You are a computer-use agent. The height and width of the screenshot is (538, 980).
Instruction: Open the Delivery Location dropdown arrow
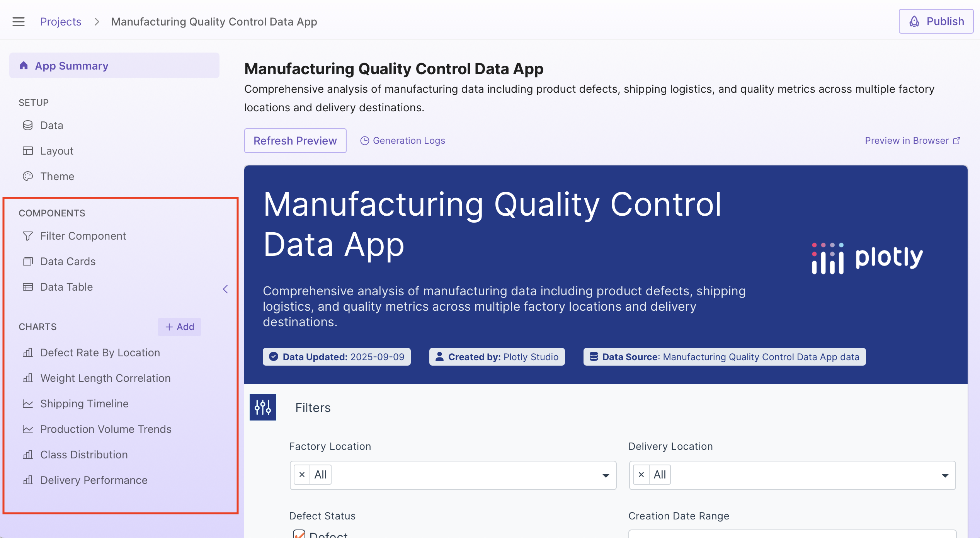[945, 475]
